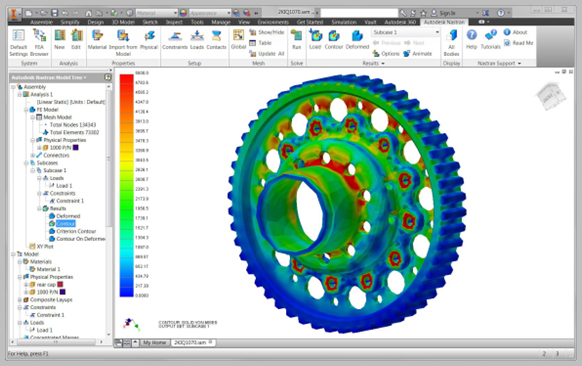The width and height of the screenshot is (582, 366).
Task: Switch to the Environments tab
Action: click(x=273, y=22)
